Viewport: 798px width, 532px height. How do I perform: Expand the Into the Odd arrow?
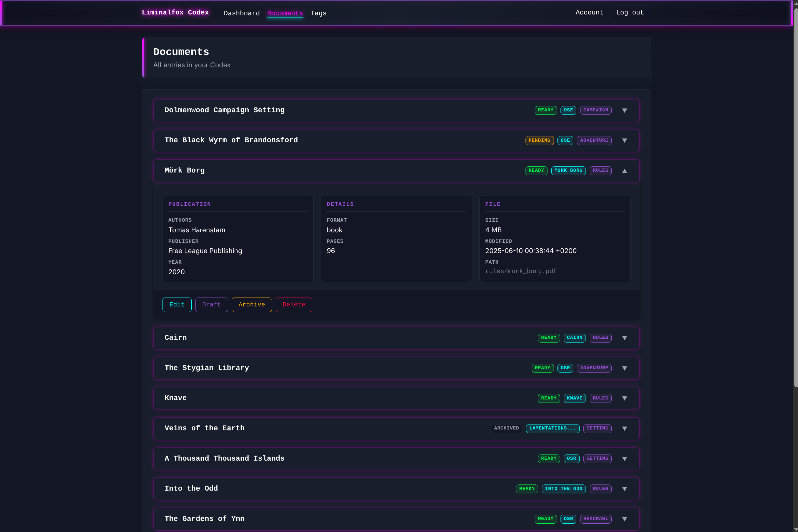(x=624, y=489)
